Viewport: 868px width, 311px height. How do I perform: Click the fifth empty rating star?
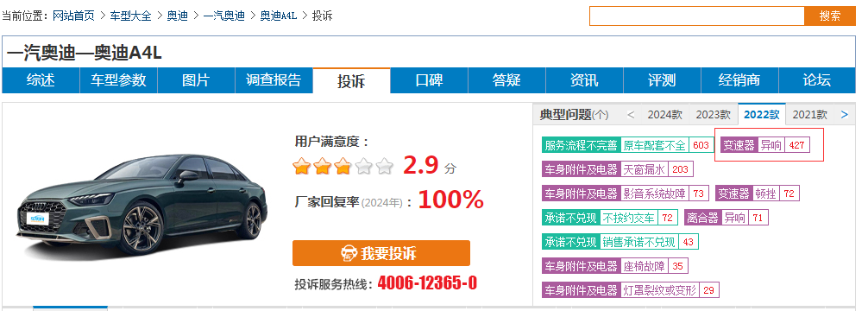tap(384, 166)
